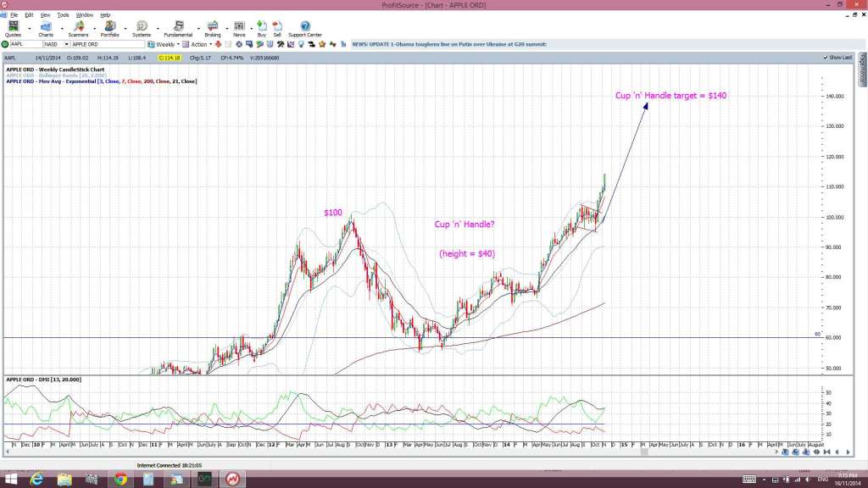
Task: Click the system tray clock showing 16/11/2014
Action: coord(848,480)
